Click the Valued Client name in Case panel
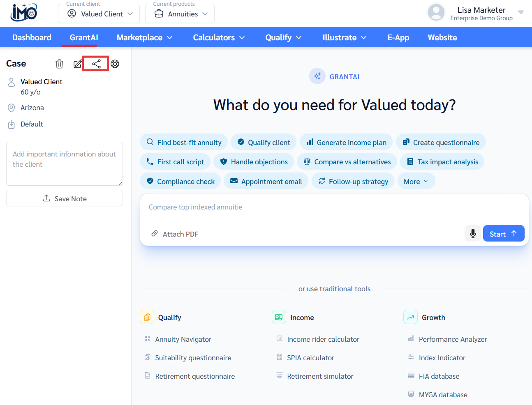This screenshot has height=405, width=532. 42,82
